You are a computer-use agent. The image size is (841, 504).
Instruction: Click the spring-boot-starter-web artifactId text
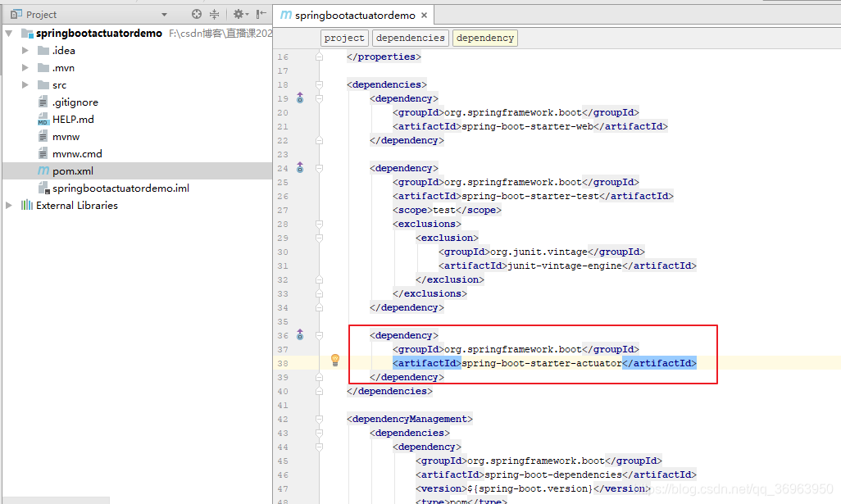click(x=527, y=126)
